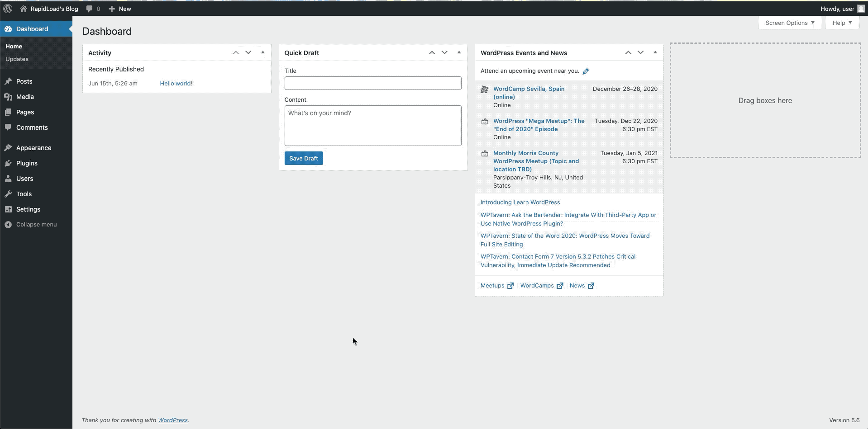The height and width of the screenshot is (429, 868).
Task: Click the WordPress logo in admin bar
Action: coord(8,9)
